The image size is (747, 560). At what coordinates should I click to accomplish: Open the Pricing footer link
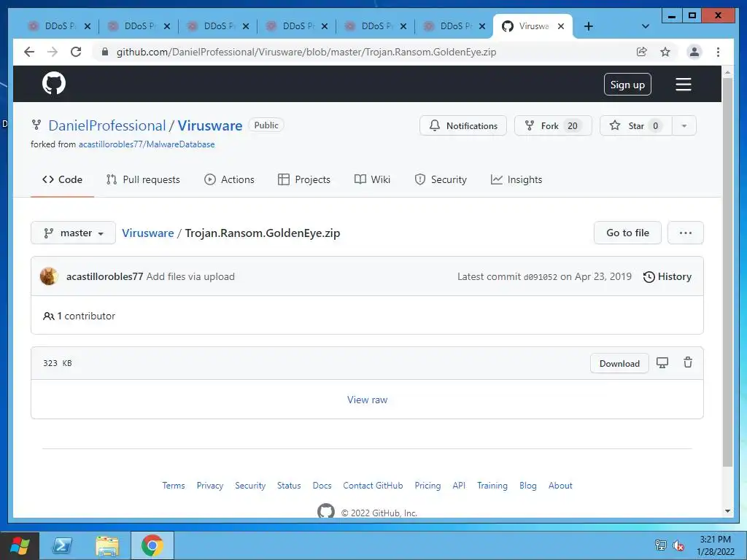click(x=427, y=486)
